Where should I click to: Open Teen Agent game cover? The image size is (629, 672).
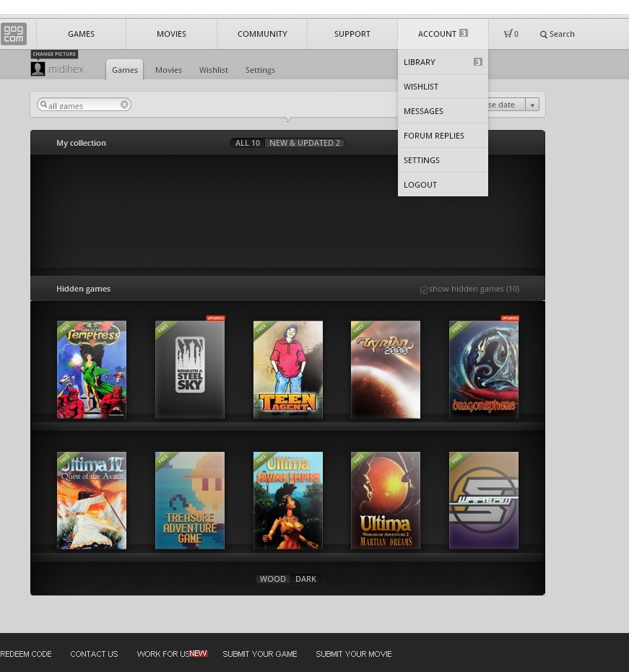(x=288, y=370)
